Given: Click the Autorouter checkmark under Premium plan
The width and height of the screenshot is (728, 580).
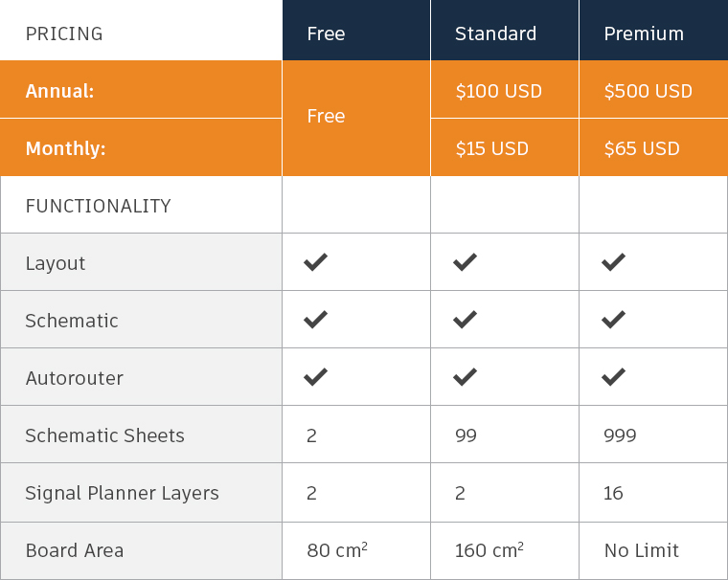Looking at the screenshot, I should pos(614,377).
